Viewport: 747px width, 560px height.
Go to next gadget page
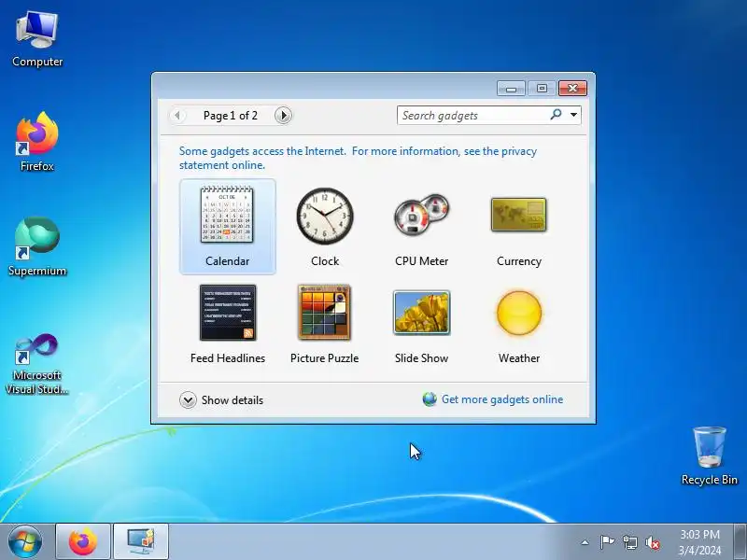pos(283,115)
